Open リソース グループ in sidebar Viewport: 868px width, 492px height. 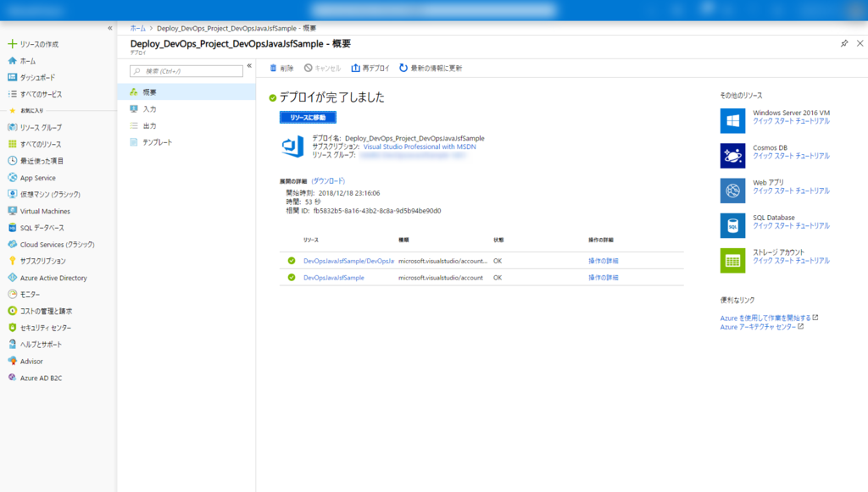[x=35, y=128]
